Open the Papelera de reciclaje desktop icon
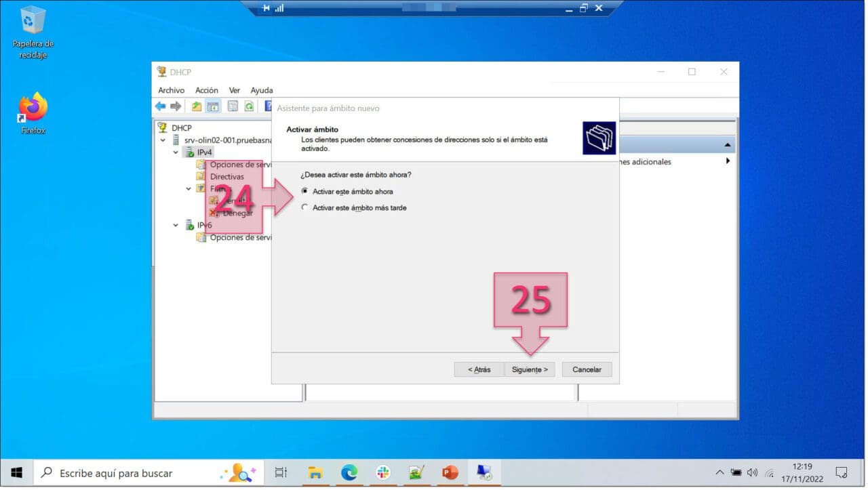This screenshot has height=490, width=868. [33, 32]
